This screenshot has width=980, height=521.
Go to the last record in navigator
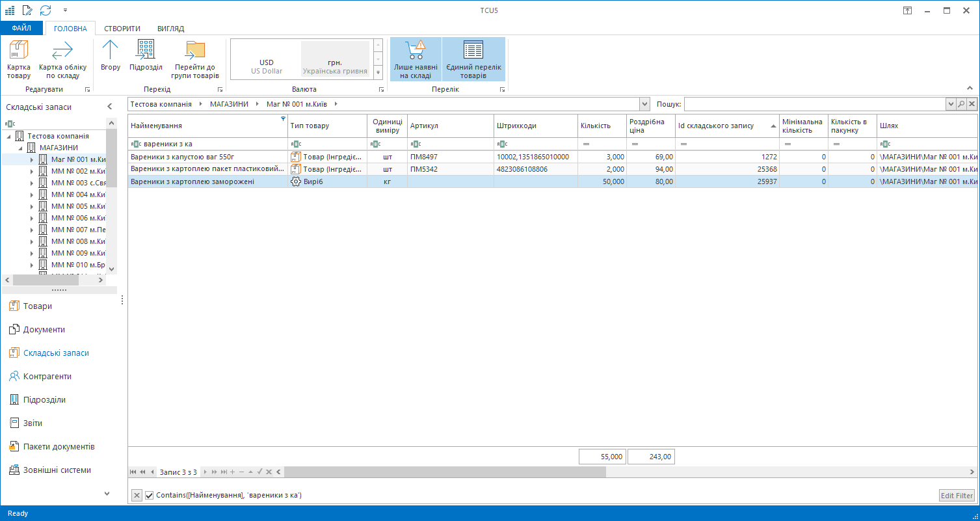coord(224,472)
